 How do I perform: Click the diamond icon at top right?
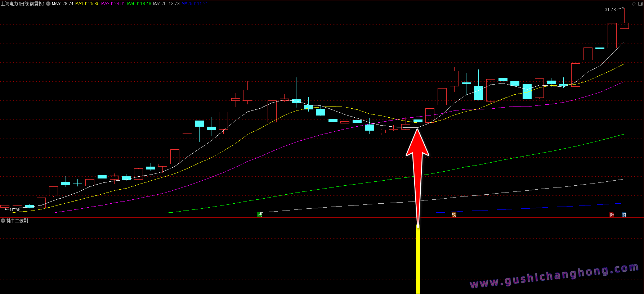pyautogui.click(x=634, y=4)
